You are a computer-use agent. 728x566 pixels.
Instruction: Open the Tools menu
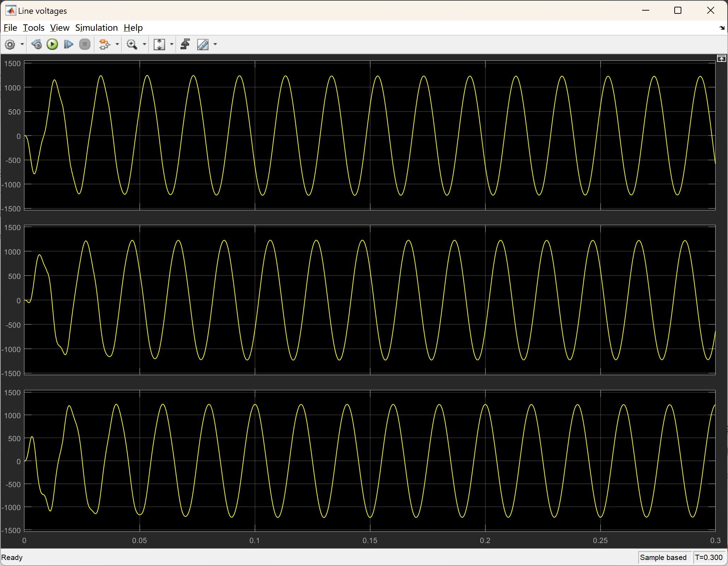tap(34, 28)
